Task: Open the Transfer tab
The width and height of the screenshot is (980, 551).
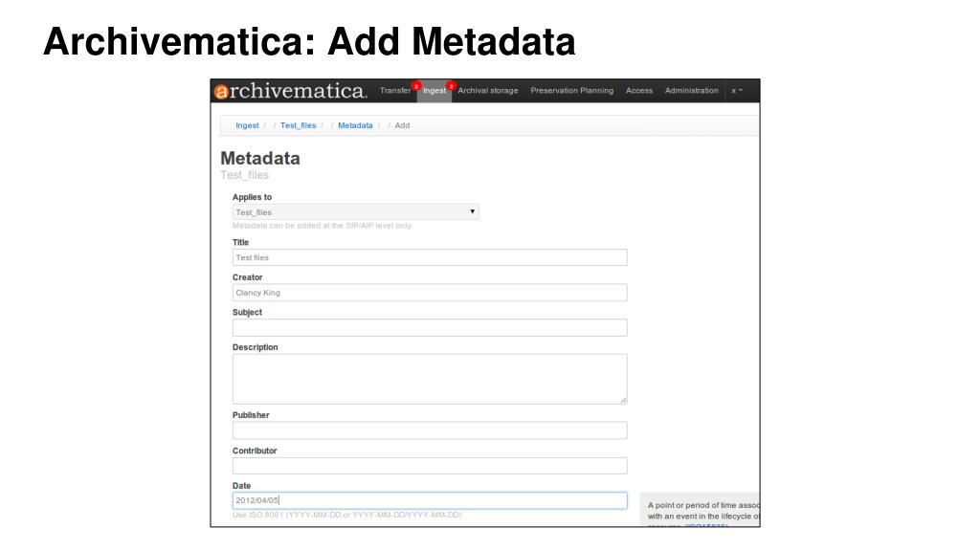Action: coord(395,91)
